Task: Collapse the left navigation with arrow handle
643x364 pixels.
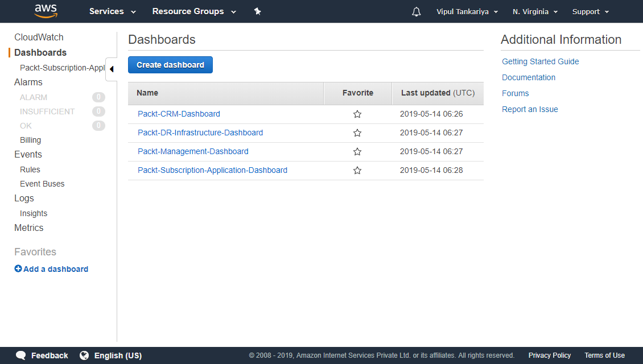Action: [112, 69]
